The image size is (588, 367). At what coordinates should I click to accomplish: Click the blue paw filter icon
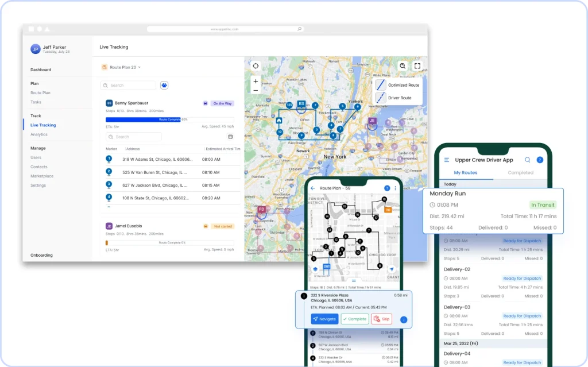coord(164,86)
